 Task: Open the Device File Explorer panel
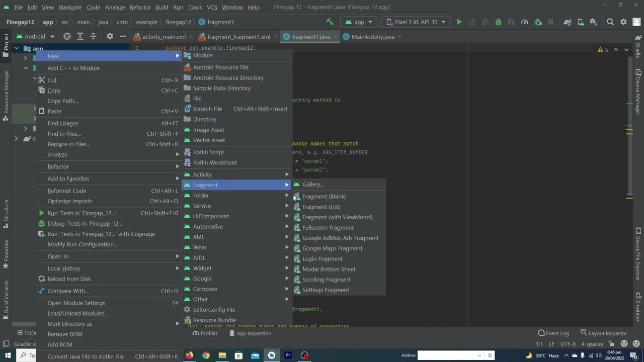638,254
